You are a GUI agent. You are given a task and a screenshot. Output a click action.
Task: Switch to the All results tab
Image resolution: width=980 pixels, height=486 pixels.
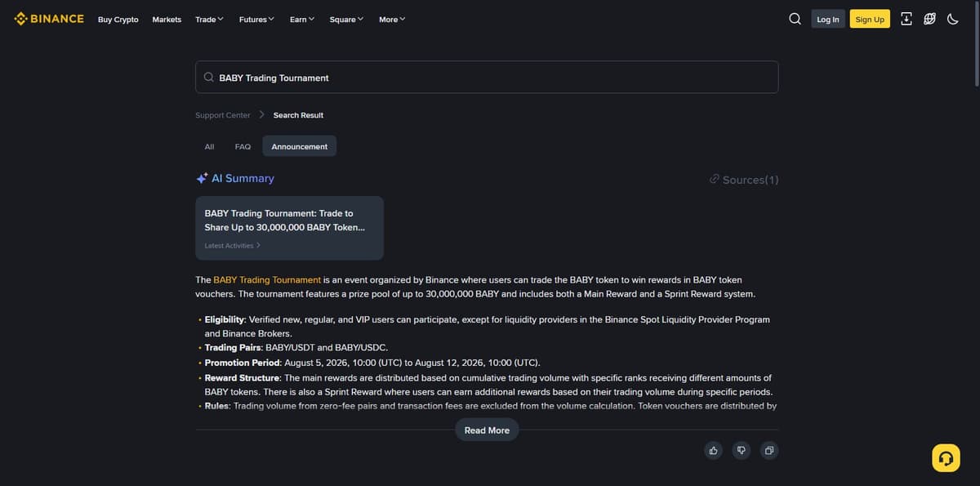click(x=209, y=146)
